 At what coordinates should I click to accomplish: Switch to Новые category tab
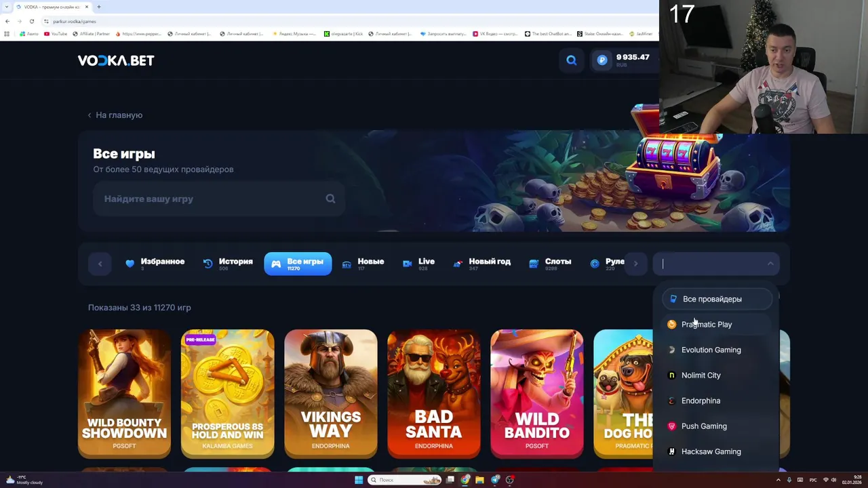[x=363, y=264]
